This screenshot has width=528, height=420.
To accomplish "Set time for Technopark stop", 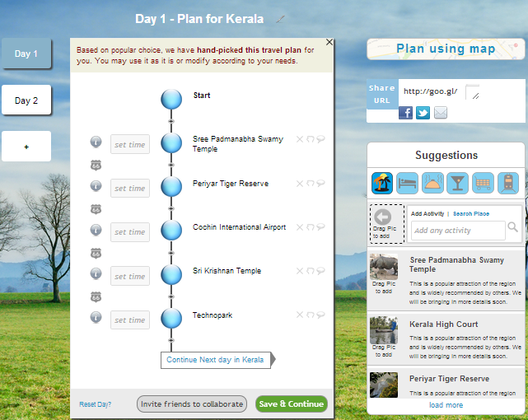I will tap(130, 320).
